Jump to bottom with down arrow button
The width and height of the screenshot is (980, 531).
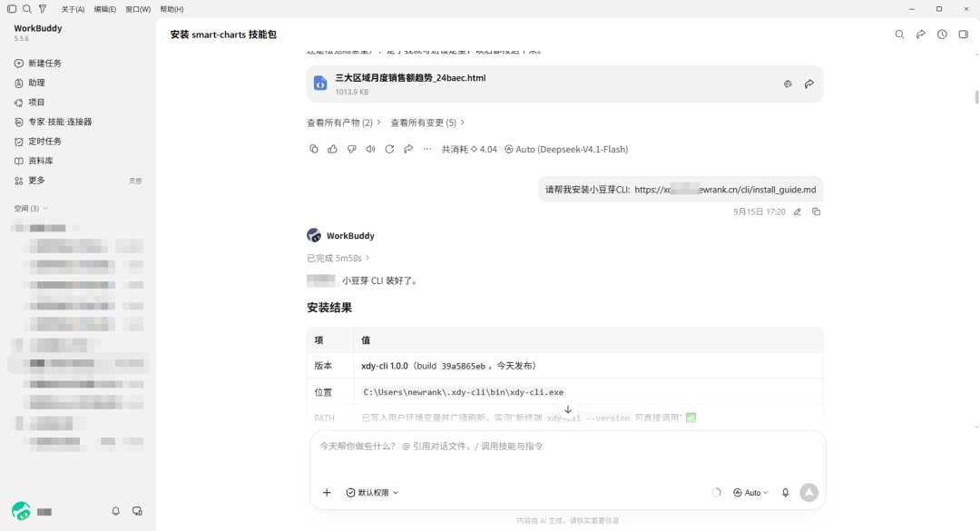tap(567, 409)
